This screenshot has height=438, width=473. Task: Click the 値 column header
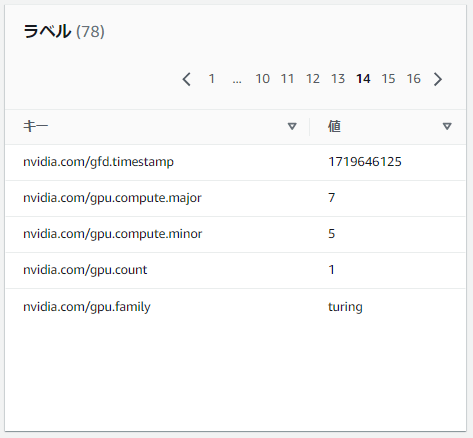pyautogui.click(x=334, y=126)
